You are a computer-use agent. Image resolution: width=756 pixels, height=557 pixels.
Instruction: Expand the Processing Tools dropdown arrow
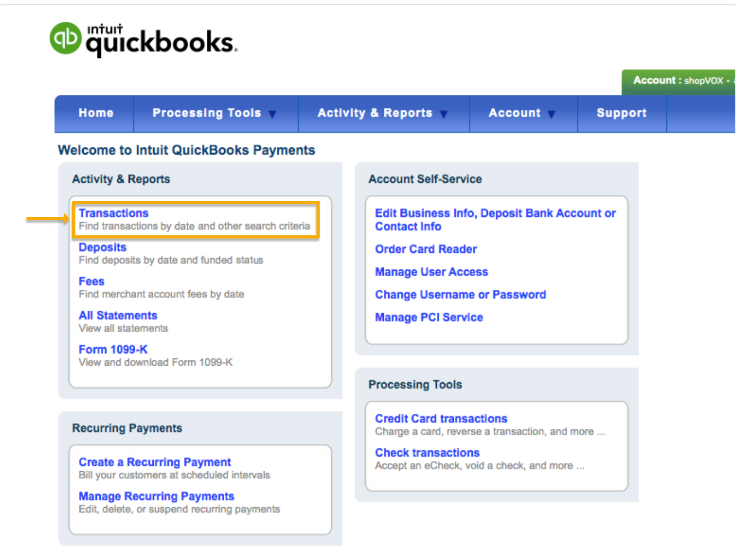click(272, 114)
